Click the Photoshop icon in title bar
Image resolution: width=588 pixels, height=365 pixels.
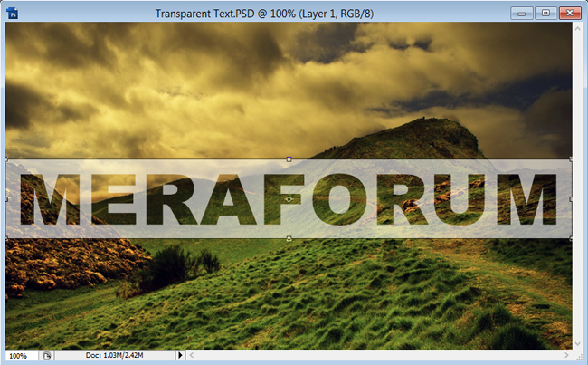14,13
